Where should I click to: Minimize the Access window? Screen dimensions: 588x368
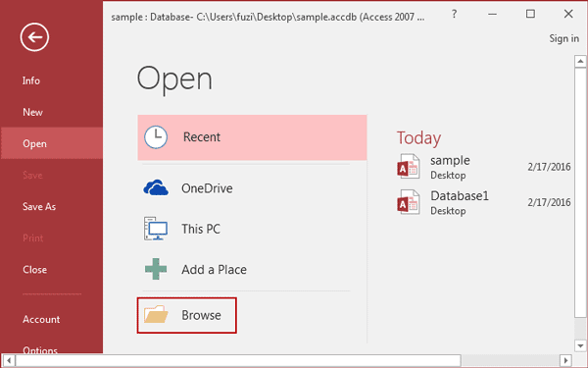pyautogui.click(x=492, y=15)
